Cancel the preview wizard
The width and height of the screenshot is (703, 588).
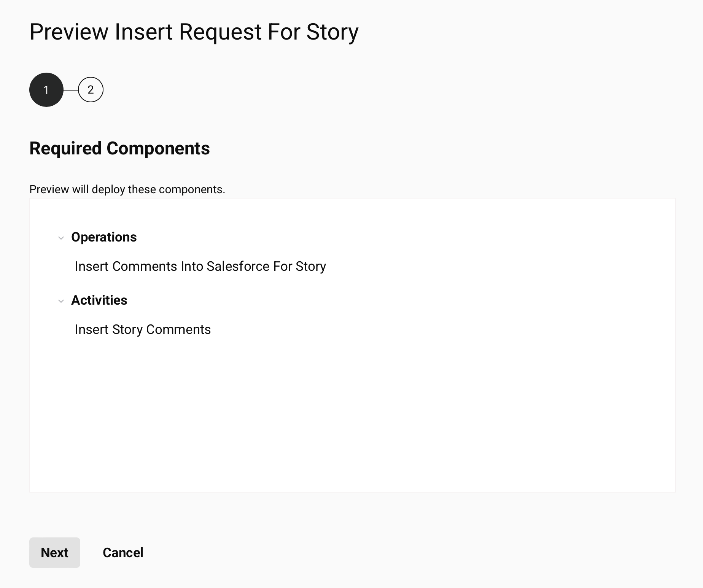coord(123,552)
